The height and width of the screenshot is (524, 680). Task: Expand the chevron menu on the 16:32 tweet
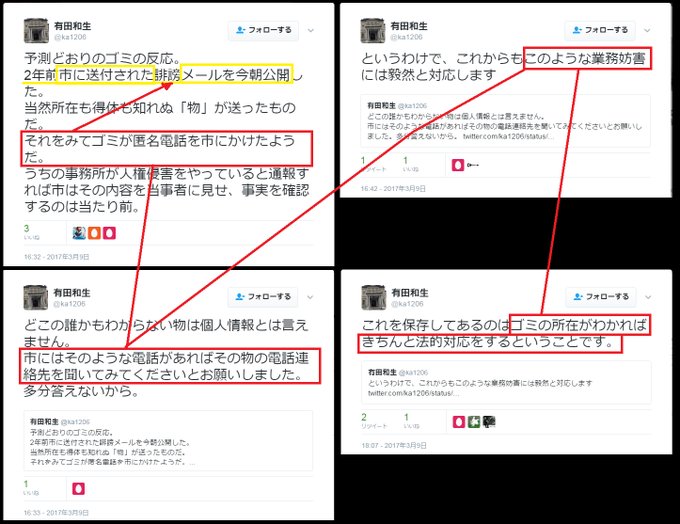(x=311, y=30)
